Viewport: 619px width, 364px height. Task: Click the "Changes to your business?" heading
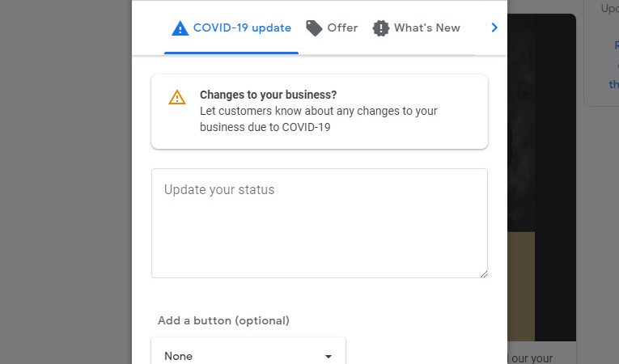click(268, 95)
